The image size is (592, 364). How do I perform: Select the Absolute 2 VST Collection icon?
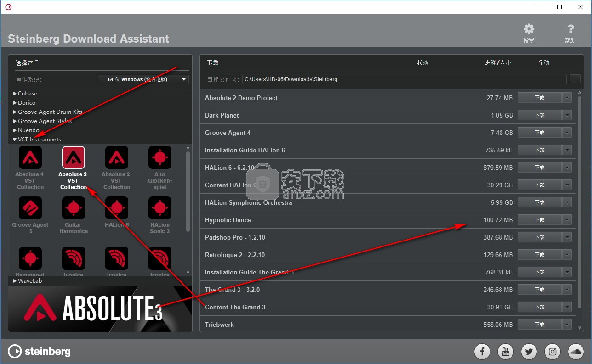click(116, 158)
